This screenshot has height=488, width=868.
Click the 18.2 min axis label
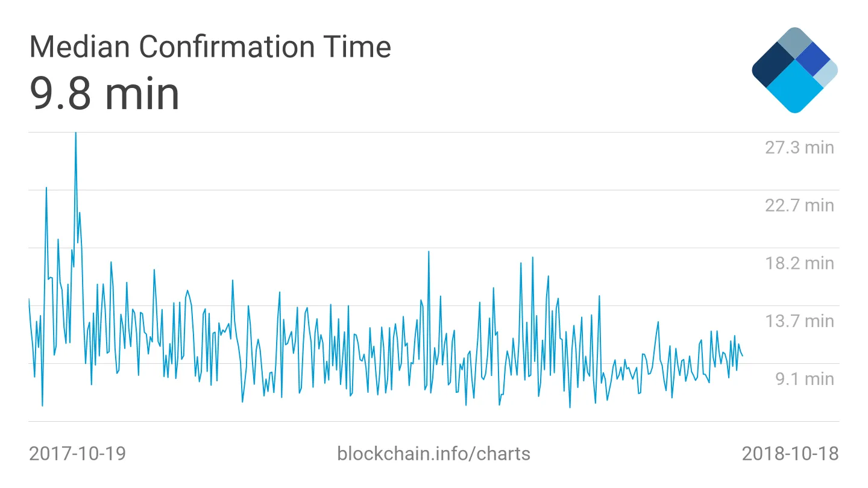click(x=799, y=263)
